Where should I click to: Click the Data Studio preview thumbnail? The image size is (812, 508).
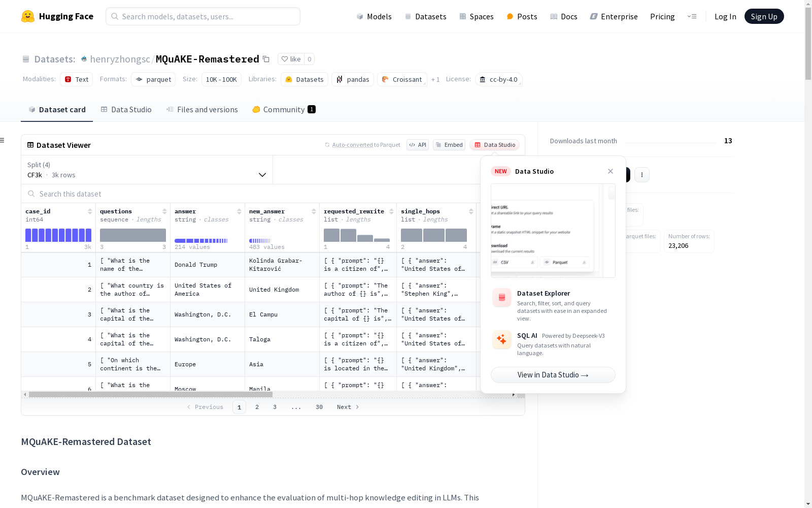(553, 231)
